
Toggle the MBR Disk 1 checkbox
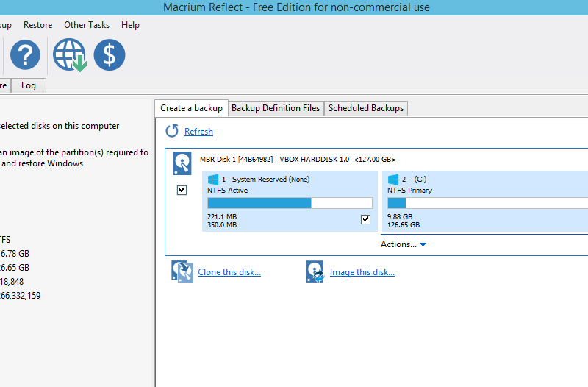182,190
